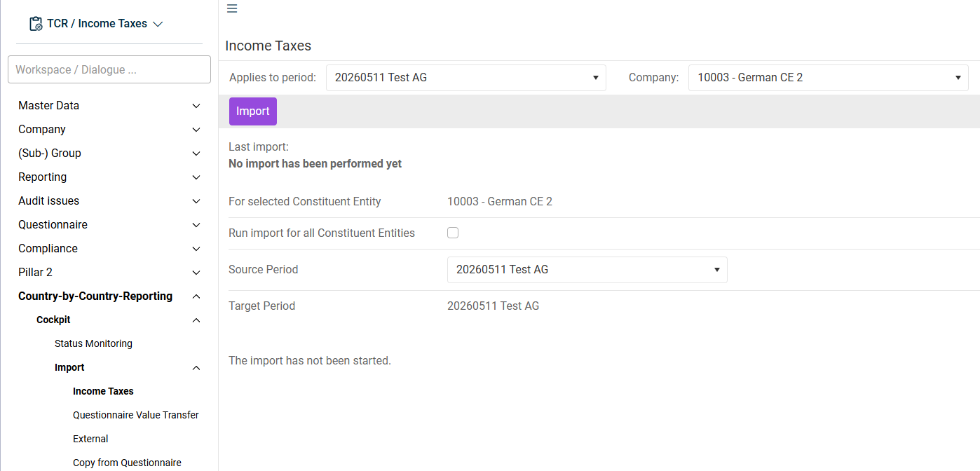Open the hamburger menu icon
The height and width of the screenshot is (471, 980).
pyautogui.click(x=232, y=8)
